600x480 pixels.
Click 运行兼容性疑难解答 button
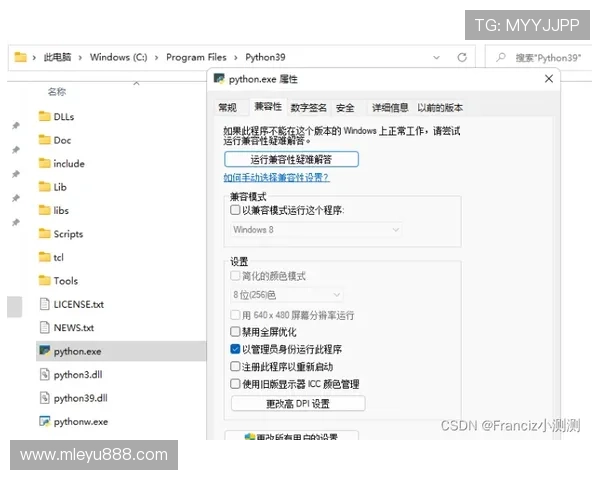point(291,159)
